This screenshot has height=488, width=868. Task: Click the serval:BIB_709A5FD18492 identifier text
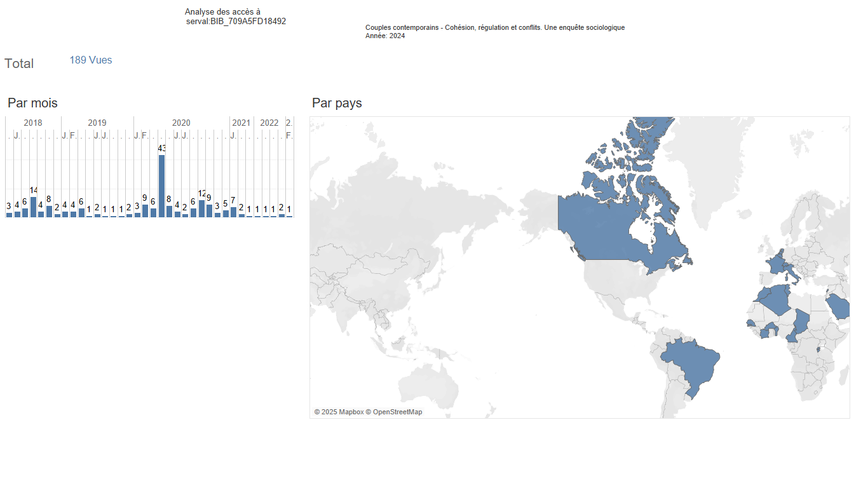click(236, 21)
